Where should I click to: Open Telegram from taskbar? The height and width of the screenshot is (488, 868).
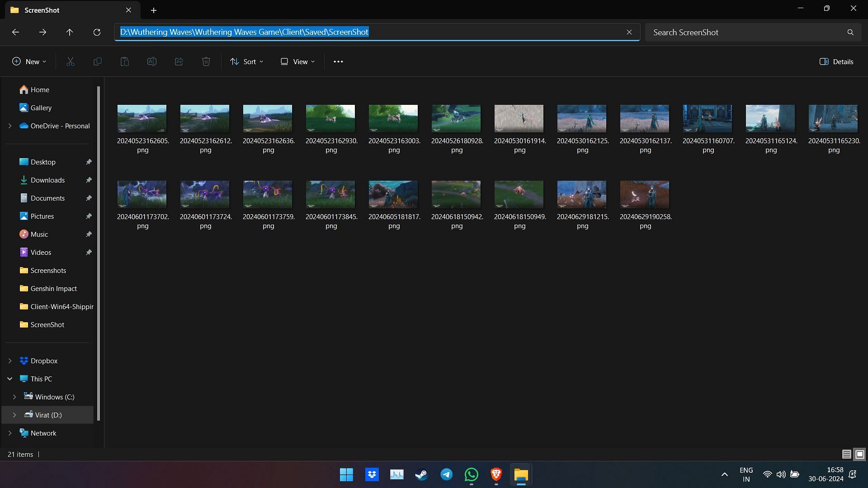tap(446, 474)
